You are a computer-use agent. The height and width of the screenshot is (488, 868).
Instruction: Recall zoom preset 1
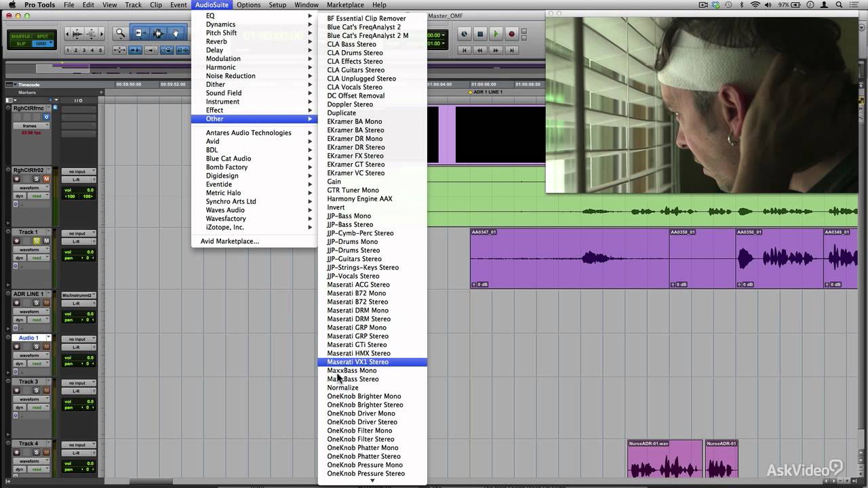[x=68, y=50]
